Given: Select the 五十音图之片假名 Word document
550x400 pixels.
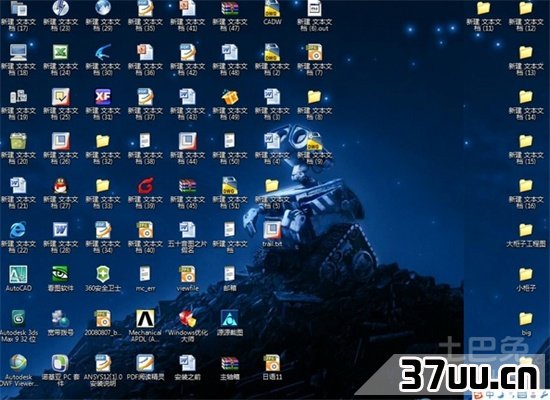Looking at the screenshot, I should coord(188,230).
